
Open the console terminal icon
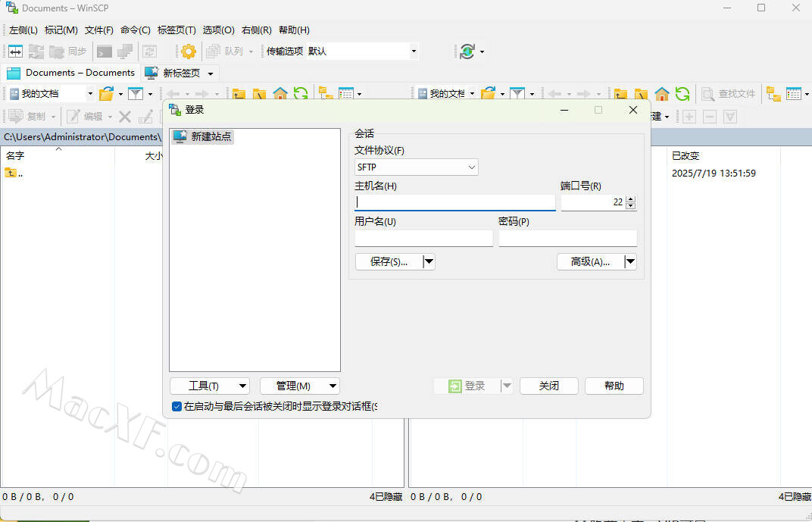(x=104, y=52)
